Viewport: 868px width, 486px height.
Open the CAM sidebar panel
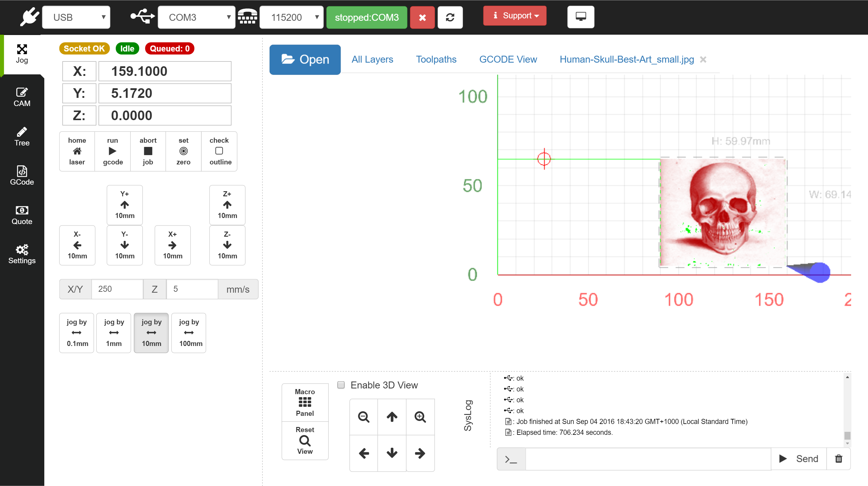pos(22,97)
